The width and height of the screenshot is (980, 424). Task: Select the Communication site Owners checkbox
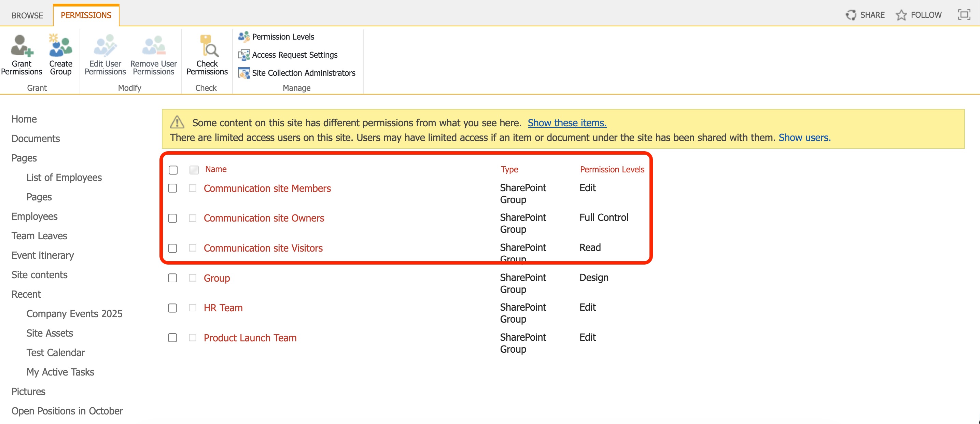pos(173,218)
